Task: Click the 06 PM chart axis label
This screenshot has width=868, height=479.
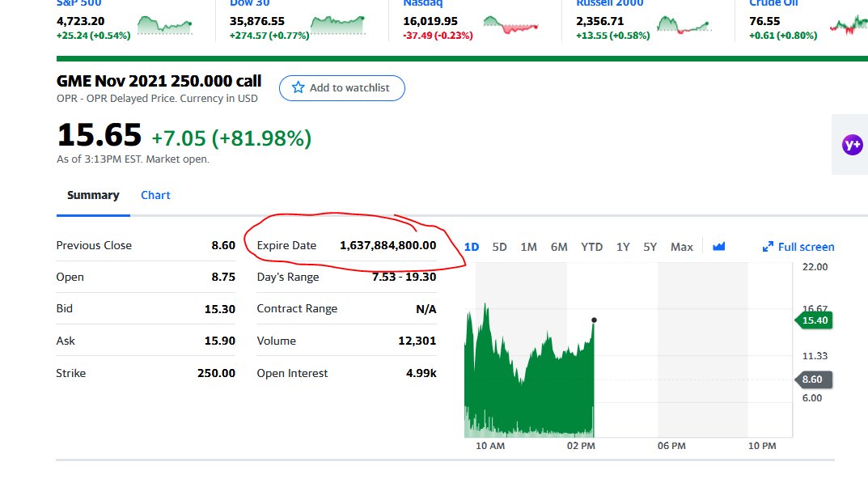Action: [x=671, y=446]
